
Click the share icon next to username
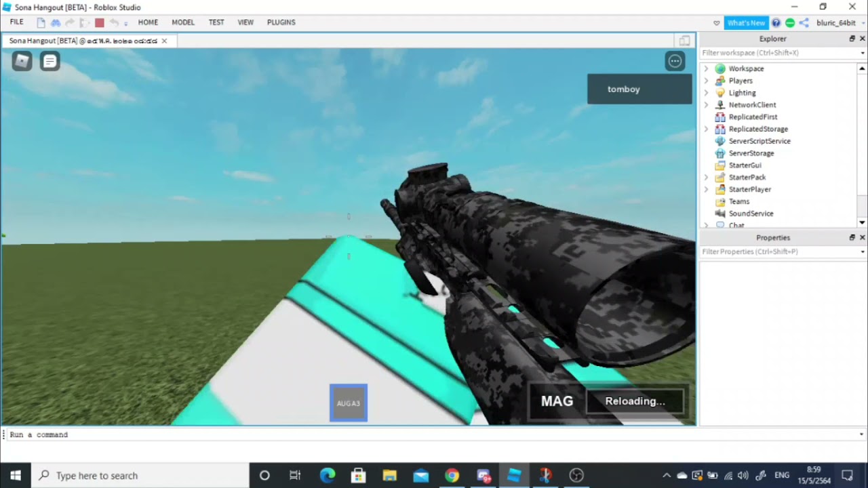804,23
